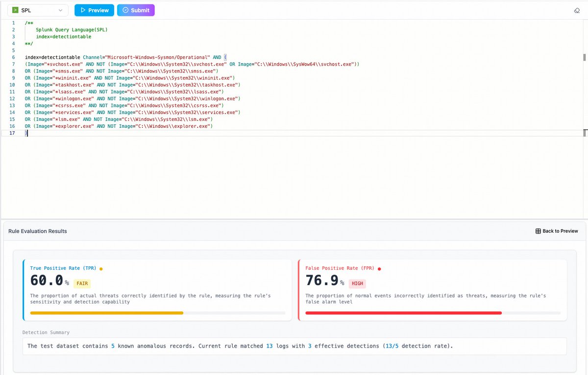Click the detection summary sentence about 13 logs
The image size is (588, 375).
tap(241, 346)
